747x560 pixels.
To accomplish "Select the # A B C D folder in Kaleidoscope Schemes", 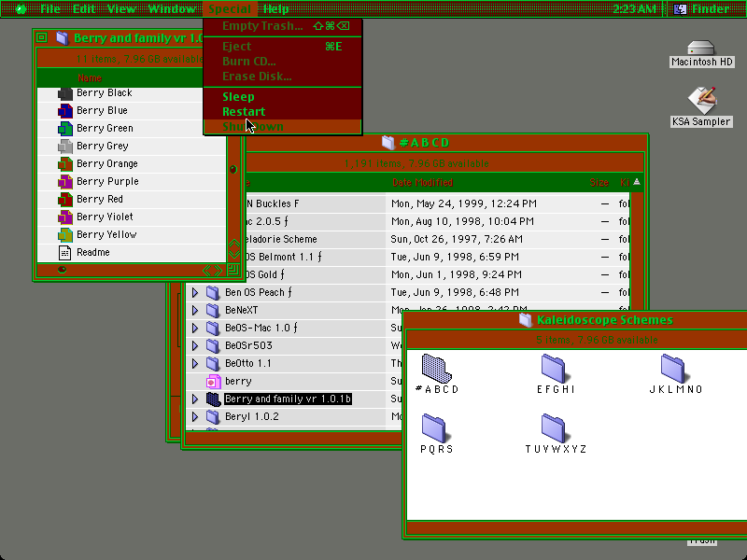I will tap(436, 369).
